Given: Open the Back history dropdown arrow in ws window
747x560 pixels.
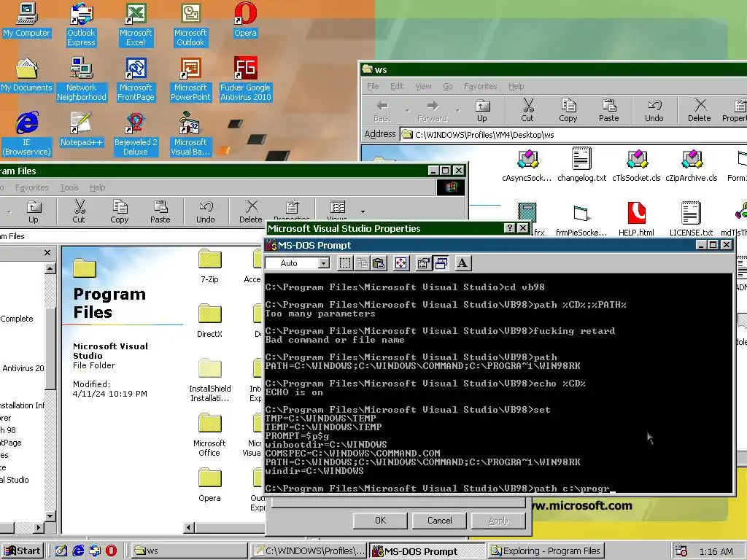Looking at the screenshot, I should tap(408, 111).
